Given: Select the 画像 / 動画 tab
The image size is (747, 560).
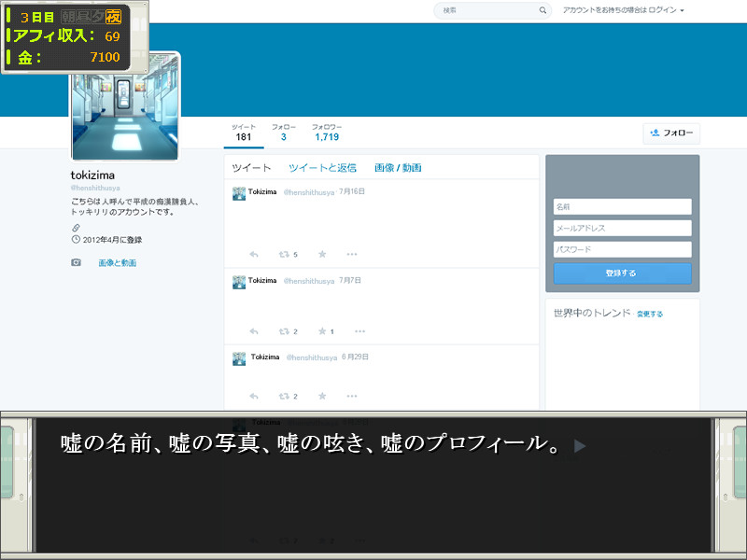Looking at the screenshot, I should tap(398, 168).
